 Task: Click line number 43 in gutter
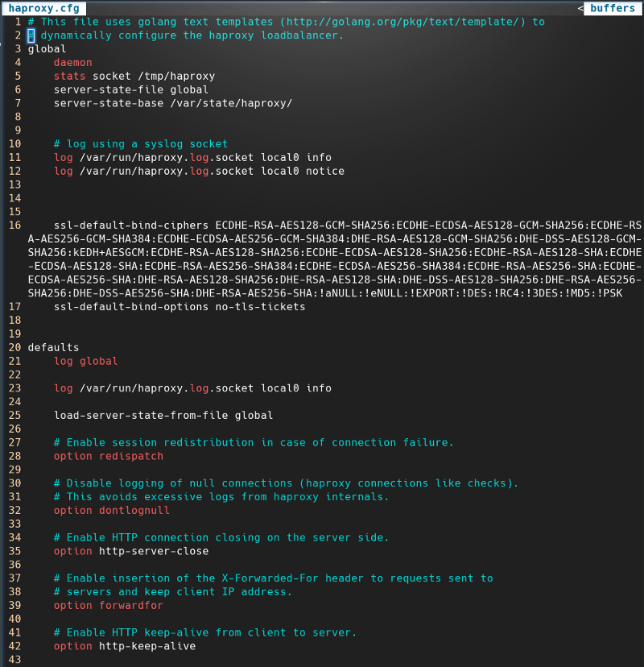coord(14,660)
